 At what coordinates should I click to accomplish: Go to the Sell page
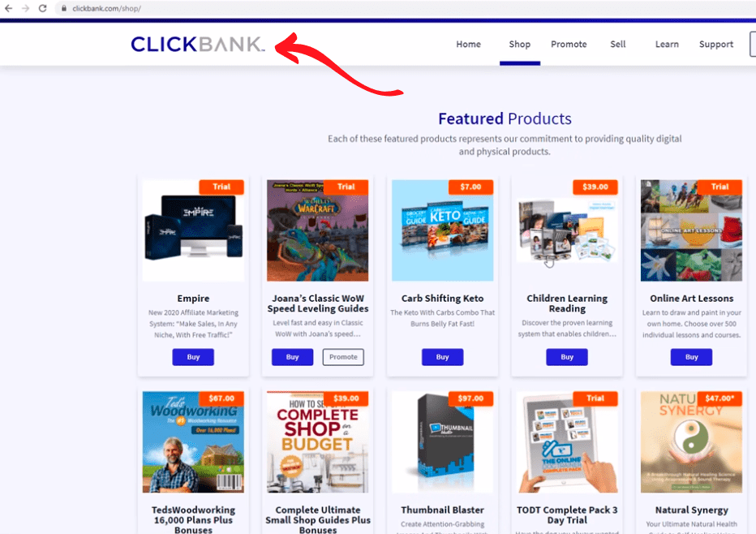coord(617,44)
